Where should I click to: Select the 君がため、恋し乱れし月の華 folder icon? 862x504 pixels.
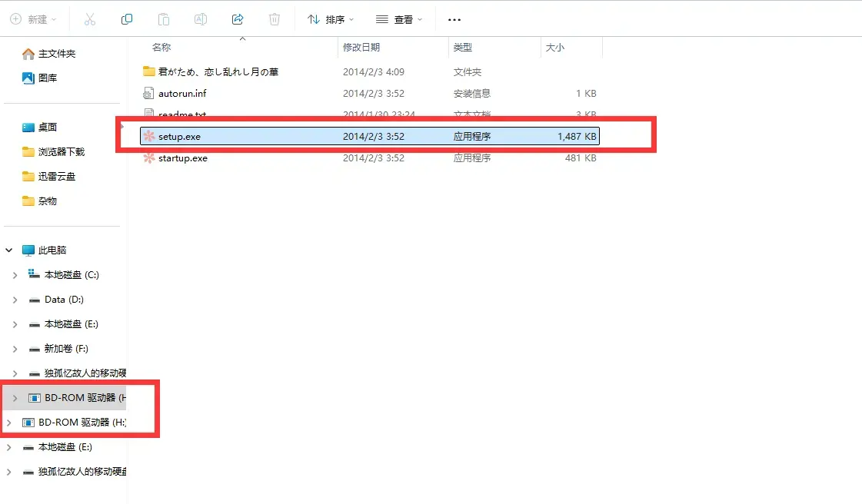point(148,71)
